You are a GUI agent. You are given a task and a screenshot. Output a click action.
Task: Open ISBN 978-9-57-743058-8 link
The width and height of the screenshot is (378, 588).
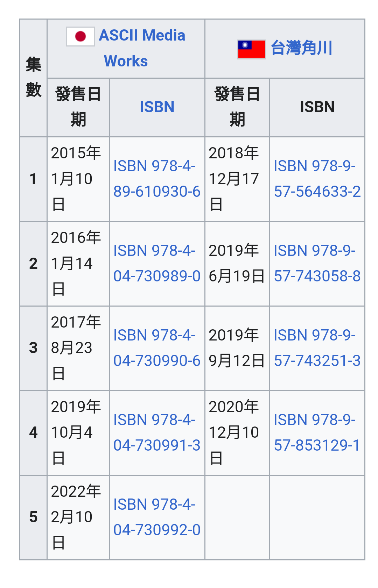317,263
